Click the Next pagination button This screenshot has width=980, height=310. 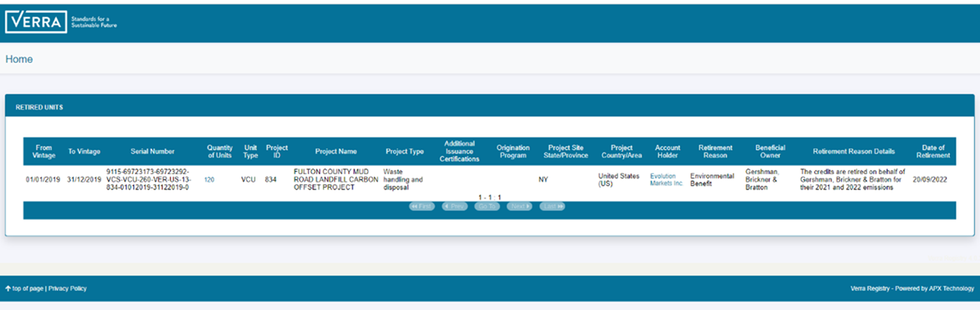pyautogui.click(x=519, y=206)
